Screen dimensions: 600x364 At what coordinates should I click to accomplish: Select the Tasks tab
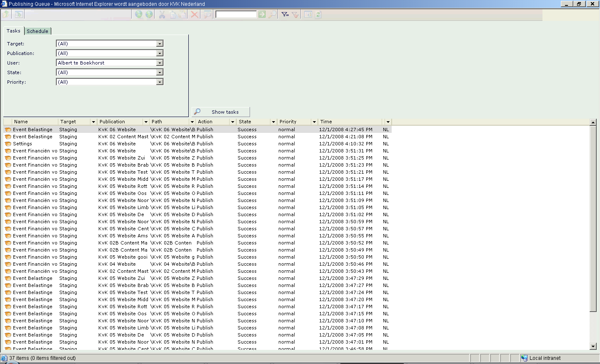pos(13,31)
